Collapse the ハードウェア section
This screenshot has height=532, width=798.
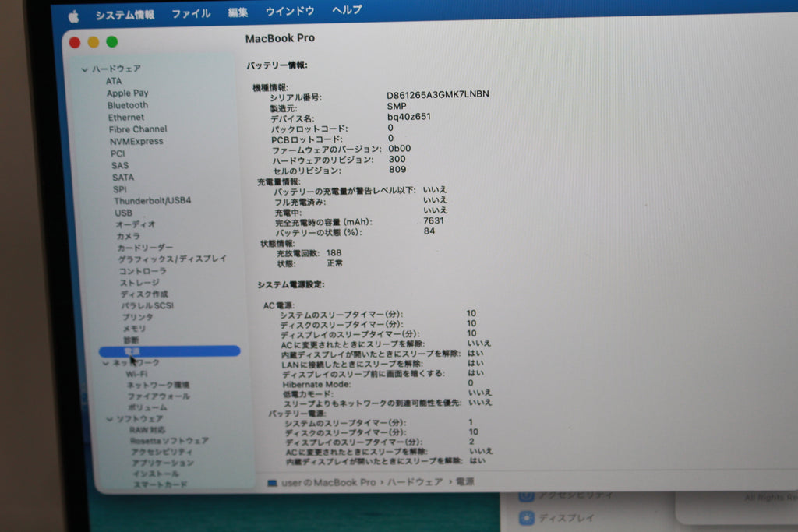(x=84, y=69)
